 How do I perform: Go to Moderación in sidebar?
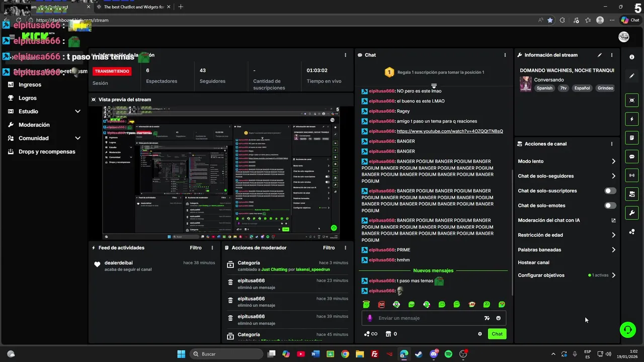tap(34, 125)
